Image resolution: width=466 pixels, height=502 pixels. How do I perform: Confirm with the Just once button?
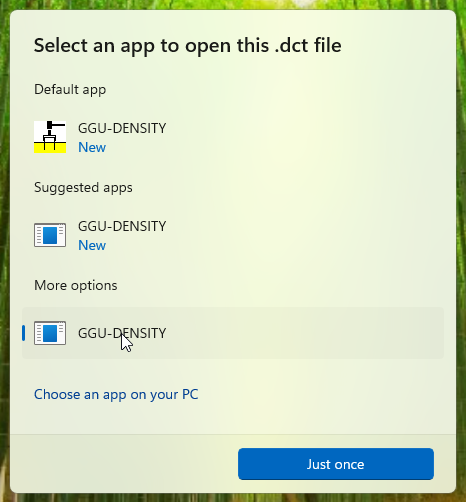pos(336,464)
